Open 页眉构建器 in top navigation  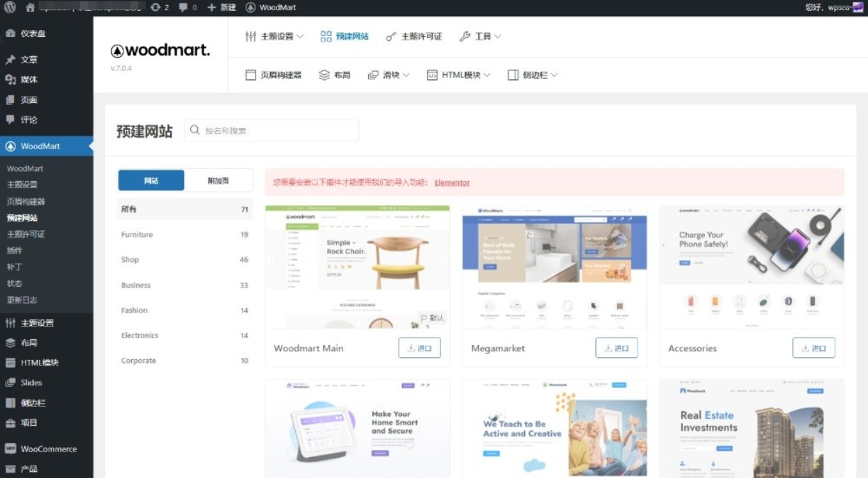(274, 75)
